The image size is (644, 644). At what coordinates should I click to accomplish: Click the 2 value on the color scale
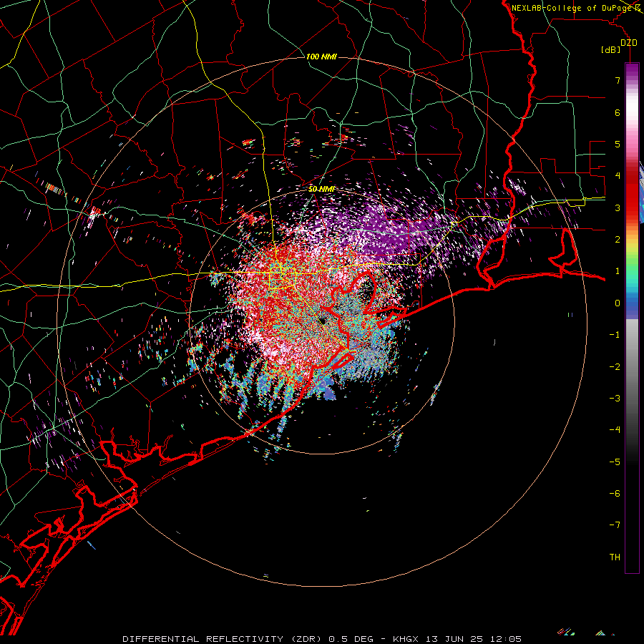click(618, 240)
